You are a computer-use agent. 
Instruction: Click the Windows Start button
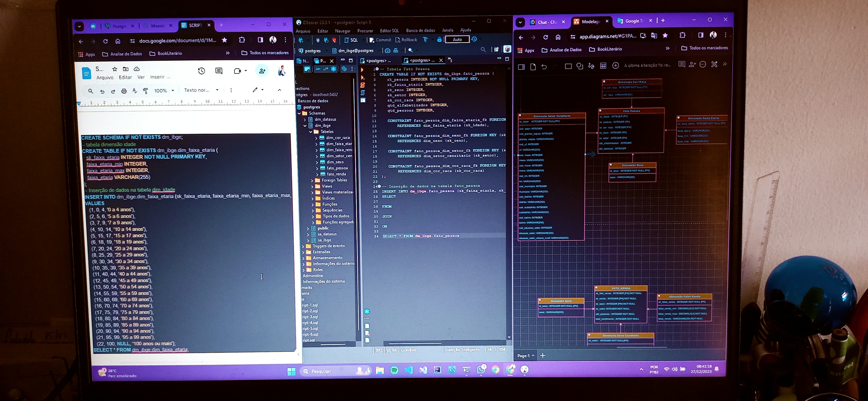click(291, 372)
